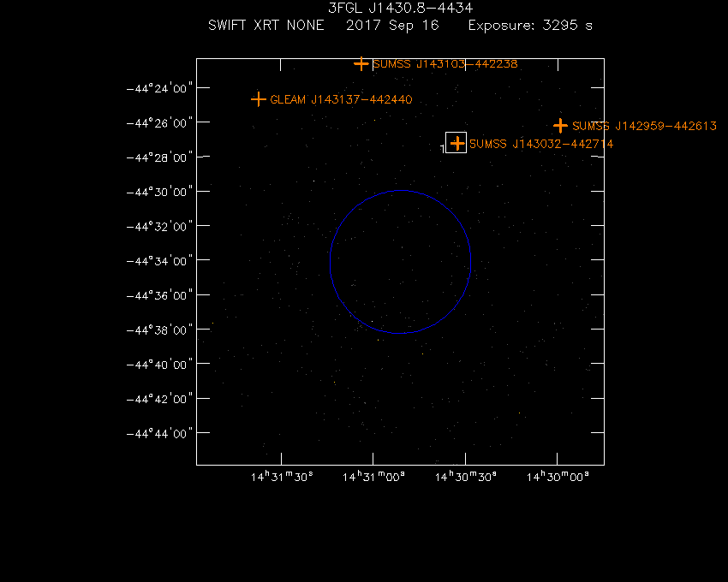Click right ascension label 14h31m30s
Viewport: 728px width, 582px height.
(x=282, y=477)
